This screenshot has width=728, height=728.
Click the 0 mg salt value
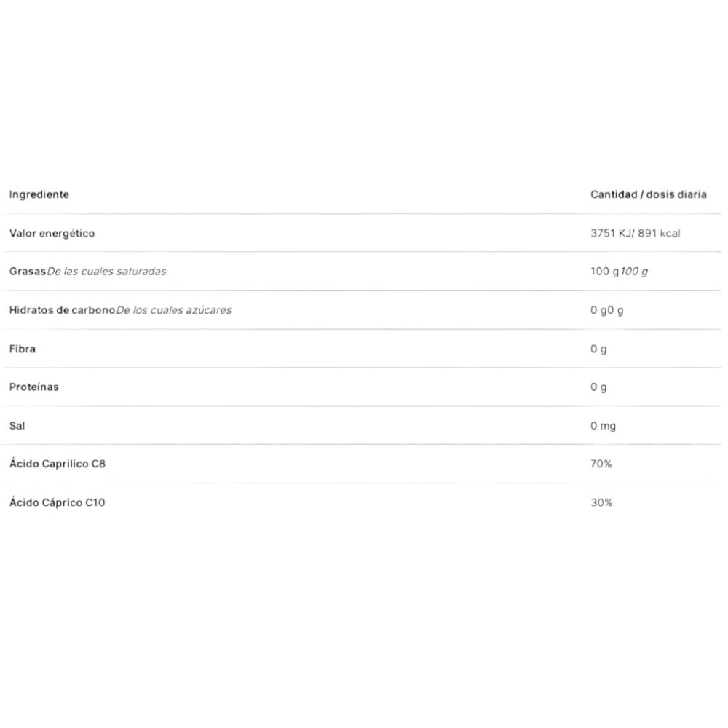coord(603,425)
